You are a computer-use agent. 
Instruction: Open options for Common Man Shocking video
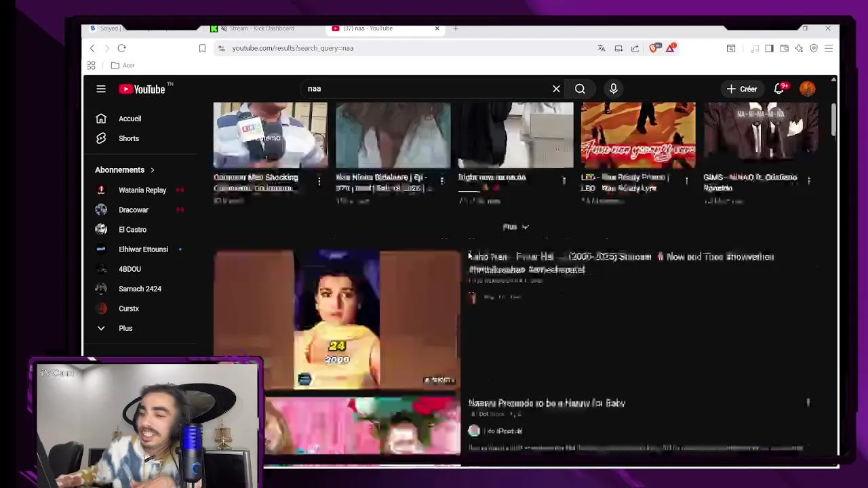click(x=319, y=180)
